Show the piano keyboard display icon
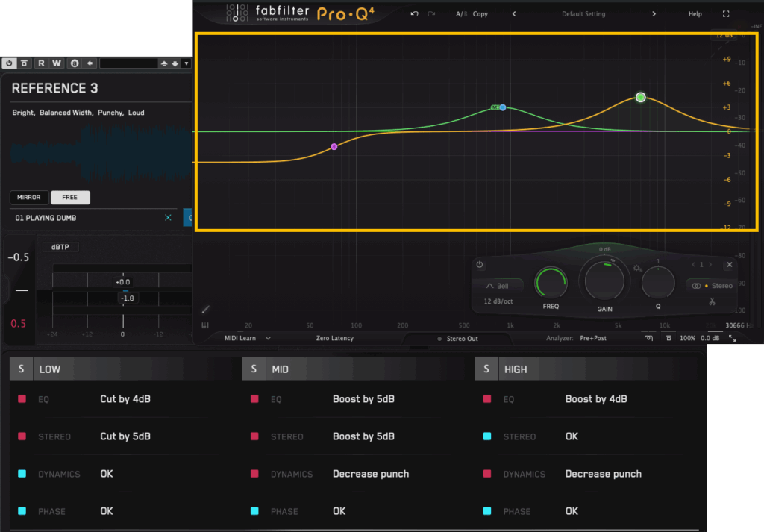The height and width of the screenshot is (532, 764). 205,325
